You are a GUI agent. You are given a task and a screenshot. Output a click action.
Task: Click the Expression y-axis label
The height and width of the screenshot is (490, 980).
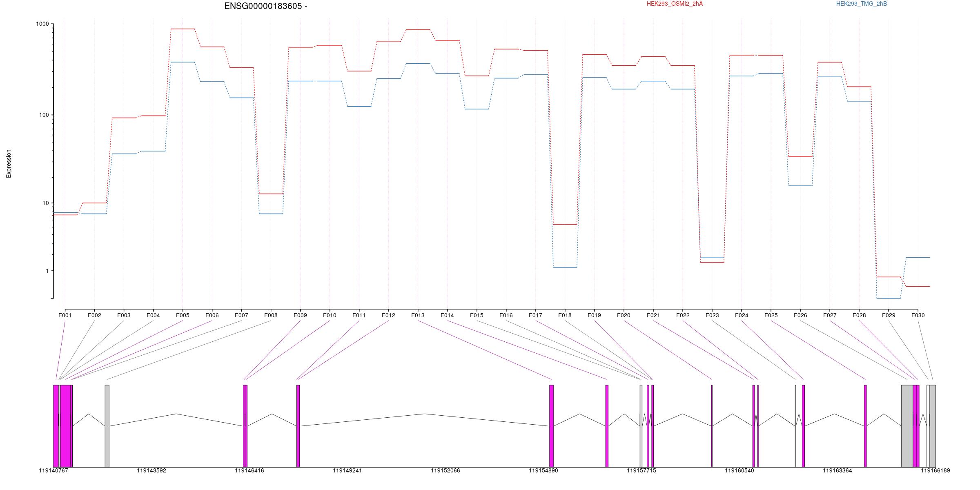[x=9, y=164]
